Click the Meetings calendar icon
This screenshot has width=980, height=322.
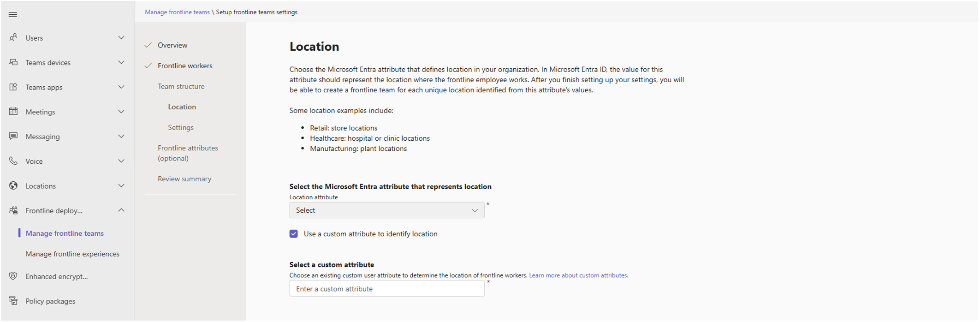pyautogui.click(x=13, y=112)
